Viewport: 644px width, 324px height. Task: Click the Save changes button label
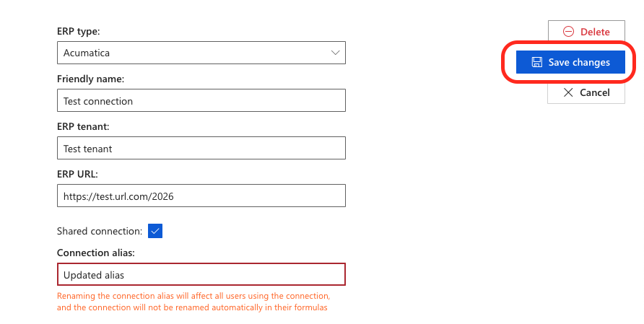pyautogui.click(x=579, y=62)
